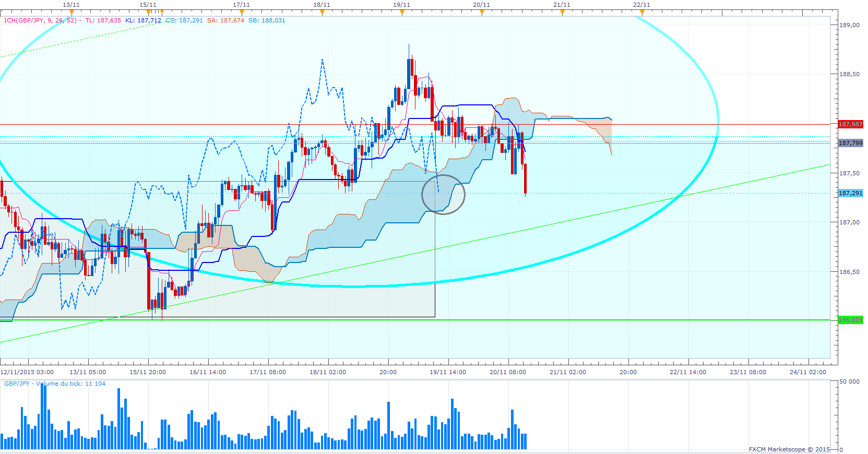This screenshot has height=454, width=868.
Task: Click the orange event marker under 13/11
Action: click(72, 13)
